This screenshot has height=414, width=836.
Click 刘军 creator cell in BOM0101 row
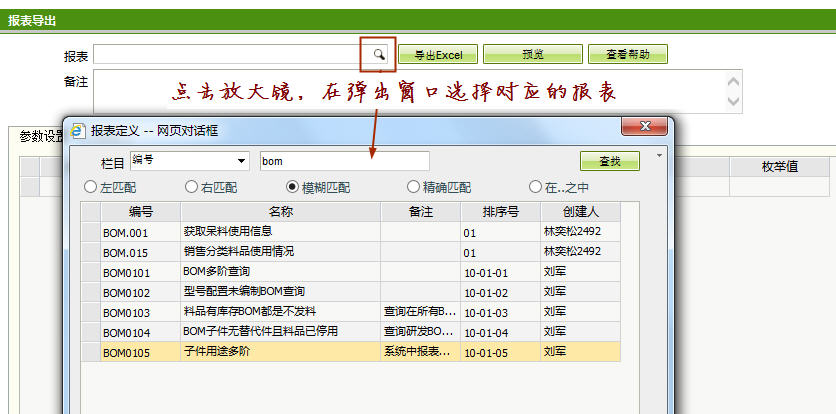(x=581, y=272)
